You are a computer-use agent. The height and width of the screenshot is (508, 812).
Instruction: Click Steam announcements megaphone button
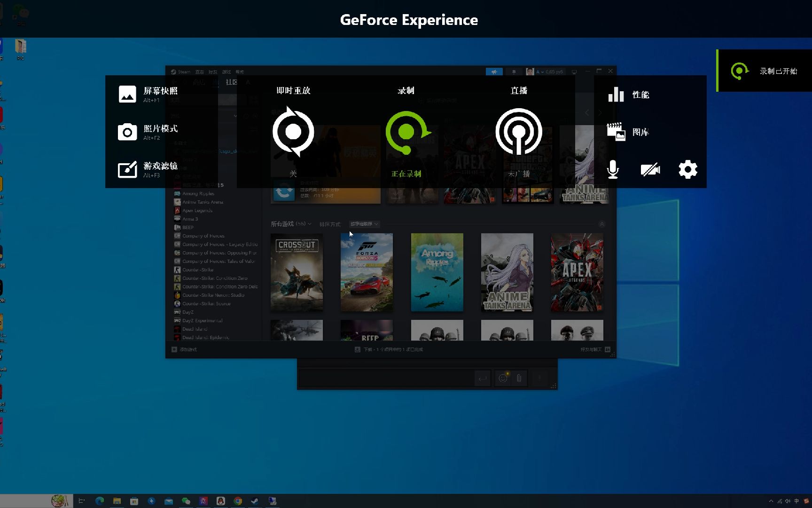494,71
